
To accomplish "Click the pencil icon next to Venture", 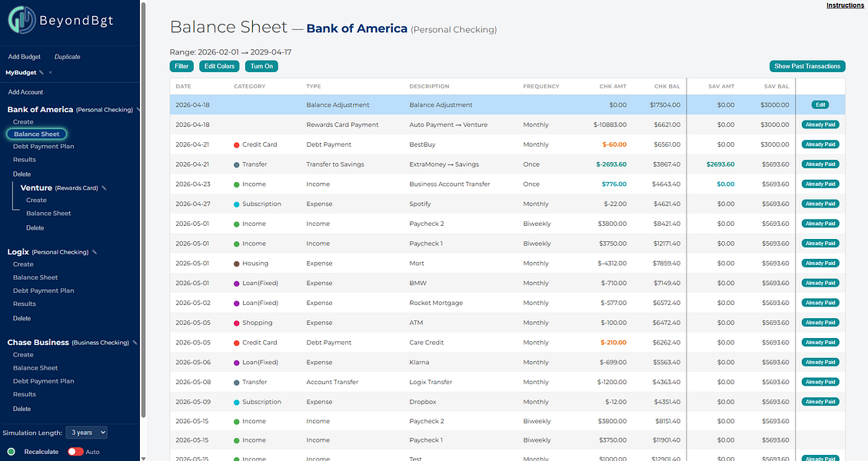I will click(x=104, y=188).
